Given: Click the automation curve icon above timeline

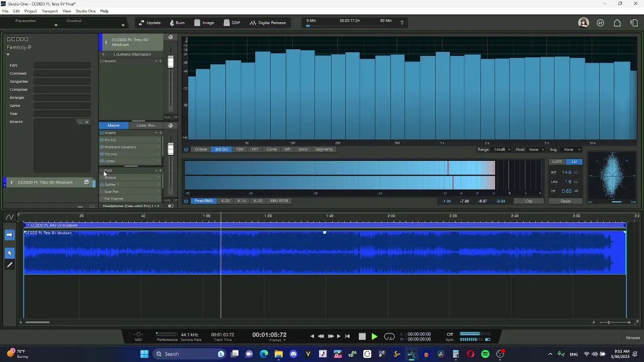Looking at the screenshot, I should 10,217.
